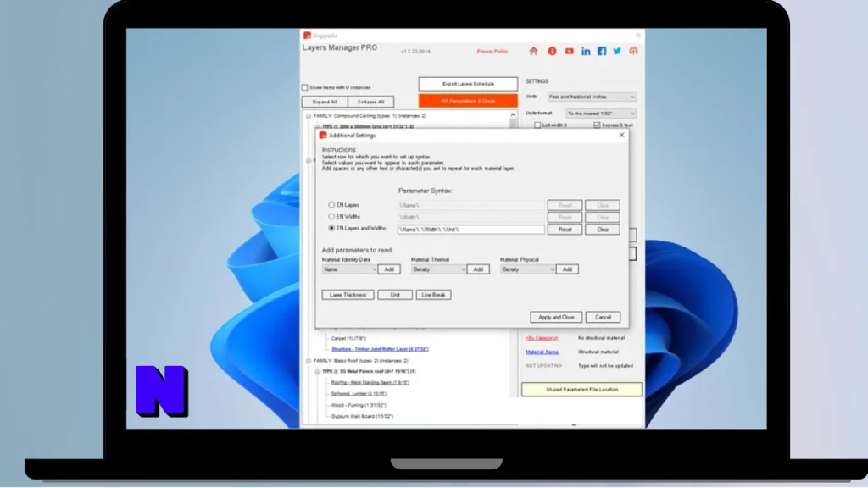Open the Home icon in Layers Manager PRO
The width and height of the screenshot is (868, 488).
[x=534, y=51]
